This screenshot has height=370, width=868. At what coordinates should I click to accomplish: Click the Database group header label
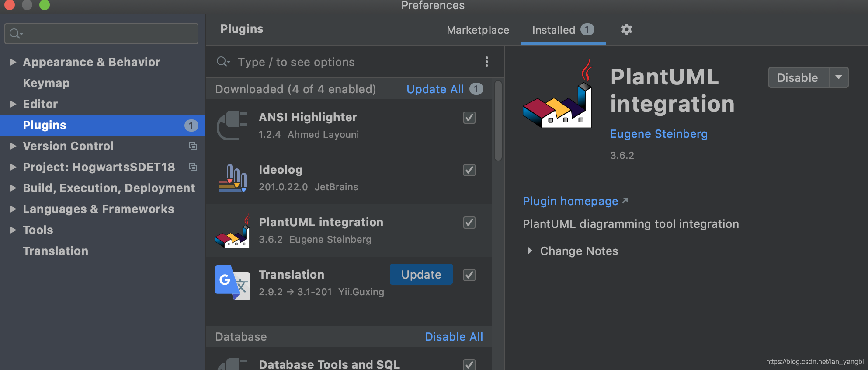[x=241, y=337]
